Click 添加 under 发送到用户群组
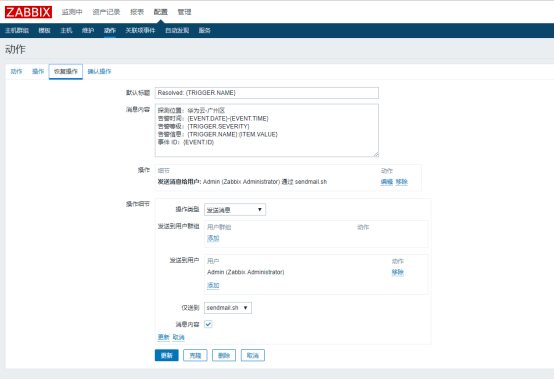Image resolution: width=554 pixels, height=380 pixels. (213, 238)
